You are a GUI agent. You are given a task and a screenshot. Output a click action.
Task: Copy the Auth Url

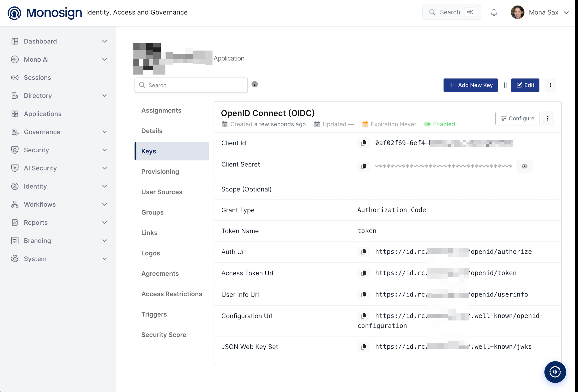[363, 252]
